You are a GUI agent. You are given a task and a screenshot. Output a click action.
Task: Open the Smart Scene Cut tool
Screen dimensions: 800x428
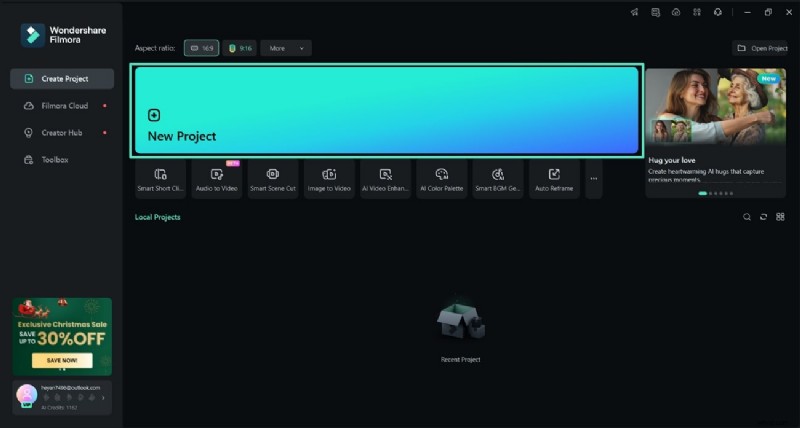coord(272,179)
